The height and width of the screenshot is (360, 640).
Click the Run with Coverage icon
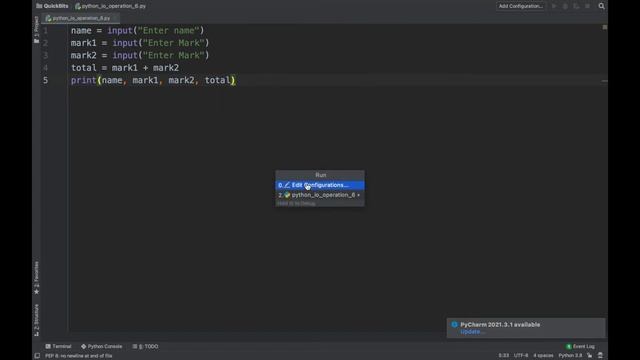[x=576, y=6]
